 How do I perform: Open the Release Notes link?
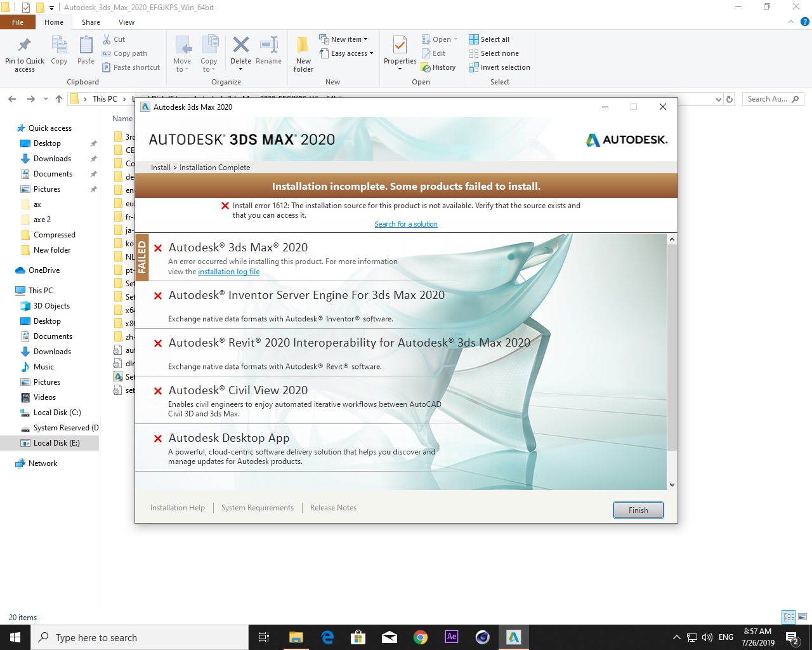[333, 508]
